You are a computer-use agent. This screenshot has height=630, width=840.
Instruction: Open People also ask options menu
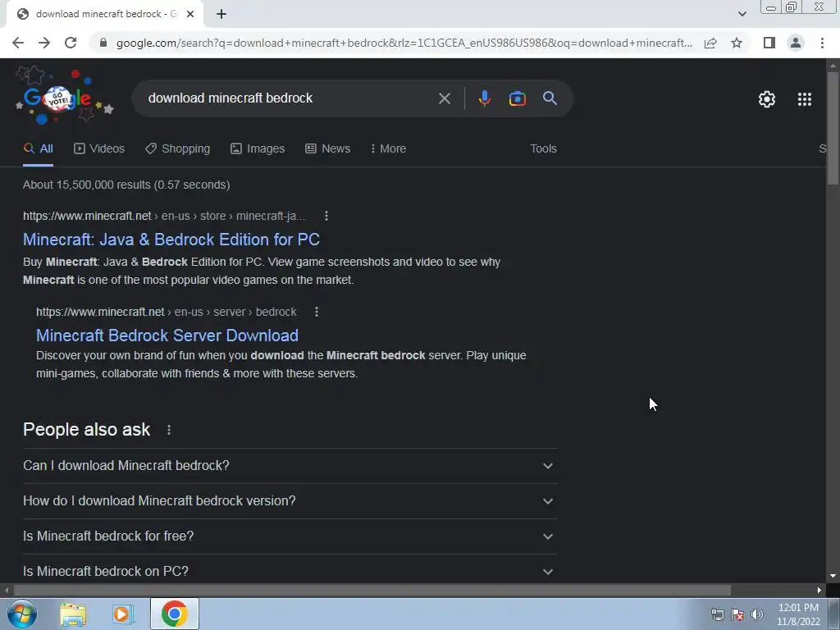point(169,430)
